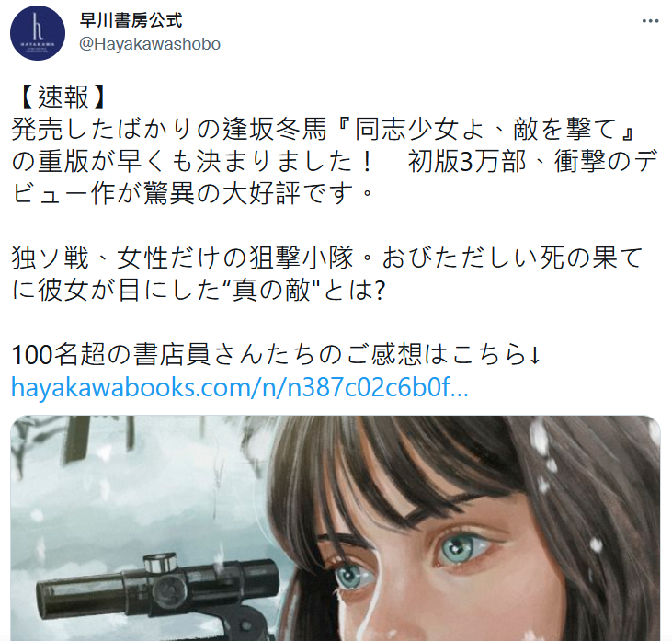Viewport: 672px width, 641px height.
Task: Open the 早川書房公式 display name
Action: click(x=131, y=20)
